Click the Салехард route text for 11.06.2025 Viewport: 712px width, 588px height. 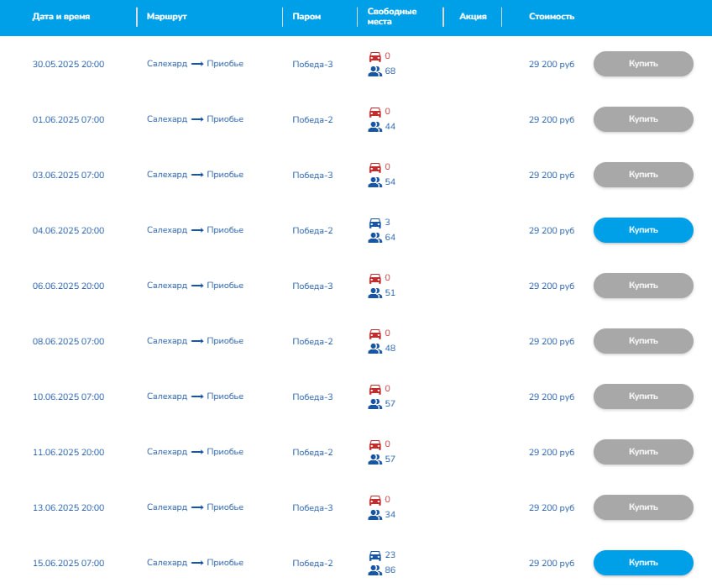pyautogui.click(x=166, y=452)
